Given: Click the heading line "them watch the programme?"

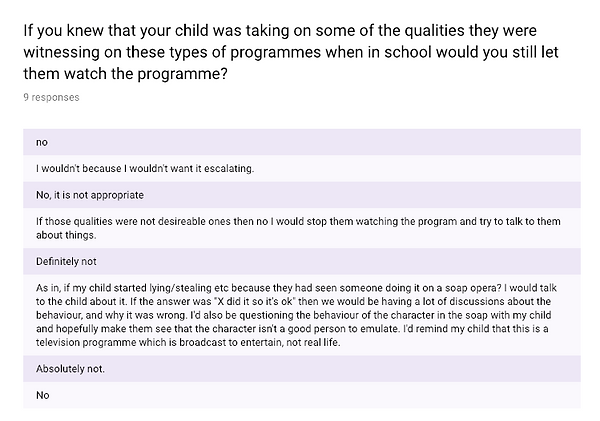Looking at the screenshot, I should click(x=126, y=73).
